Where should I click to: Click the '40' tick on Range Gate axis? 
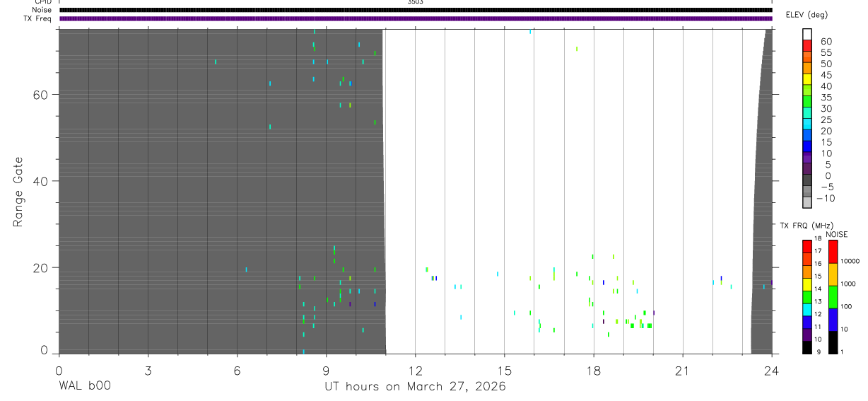[x=40, y=181]
